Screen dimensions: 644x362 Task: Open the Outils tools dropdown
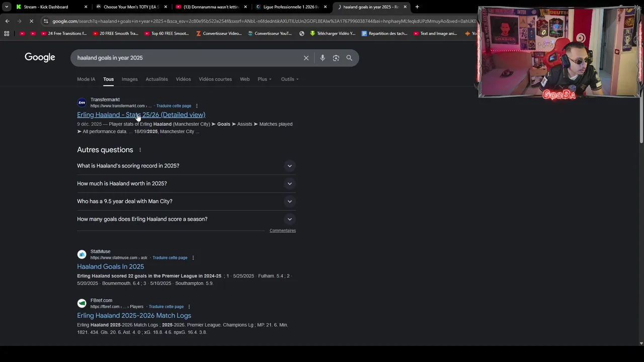tap(290, 79)
